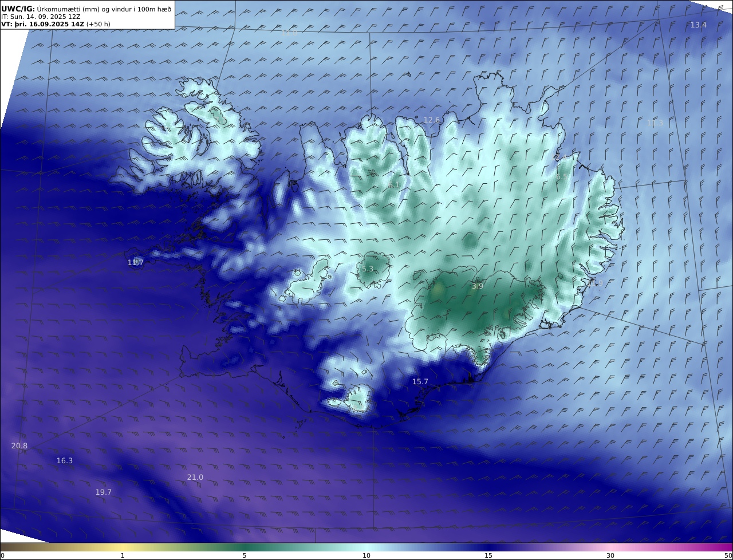The image size is (733, 560).
Task: Click the 12.6 value on north coast
Action: [431, 120]
